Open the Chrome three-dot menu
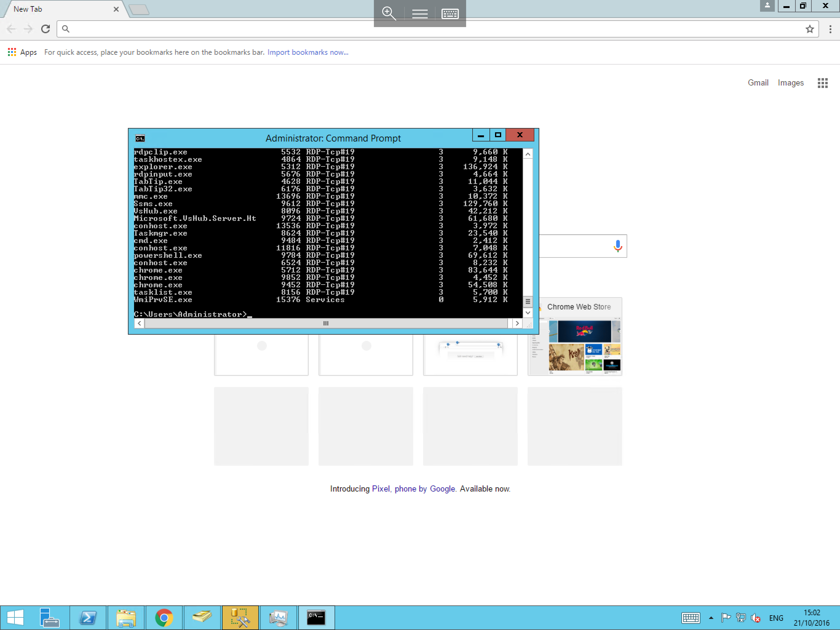 (830, 29)
